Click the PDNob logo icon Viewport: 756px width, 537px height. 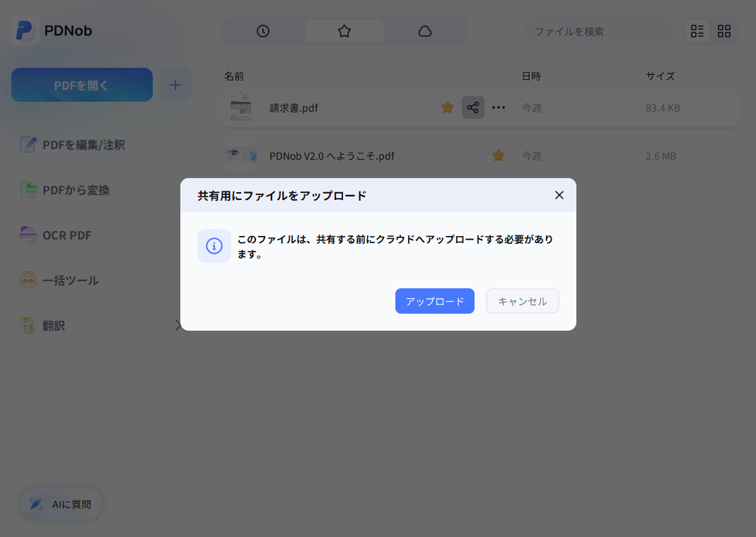click(x=25, y=31)
